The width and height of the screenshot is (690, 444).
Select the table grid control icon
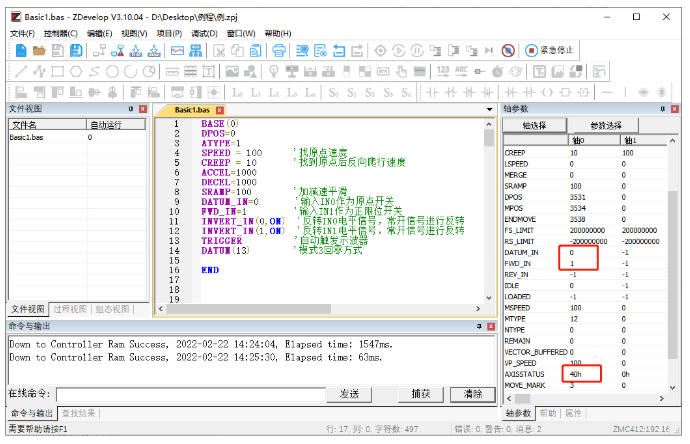(191, 71)
